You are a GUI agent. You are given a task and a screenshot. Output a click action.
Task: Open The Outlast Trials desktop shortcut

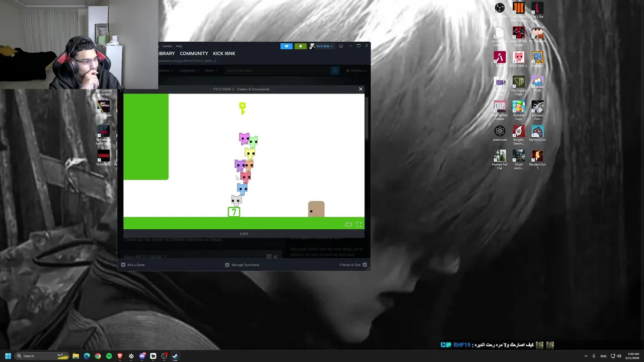point(519,86)
